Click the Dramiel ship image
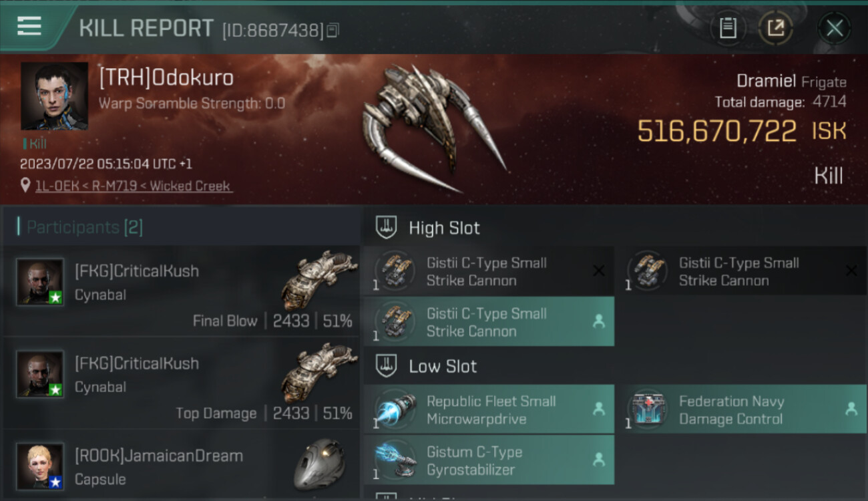The image size is (868, 501). [x=433, y=129]
